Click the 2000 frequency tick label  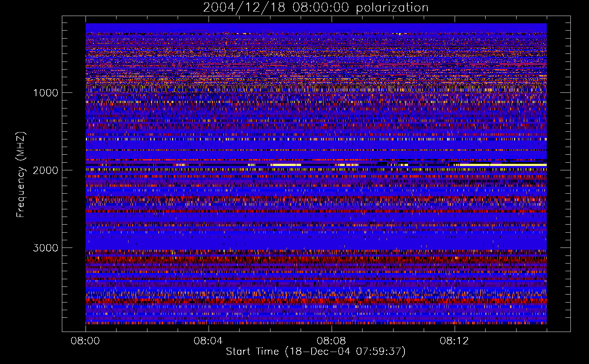(46, 170)
